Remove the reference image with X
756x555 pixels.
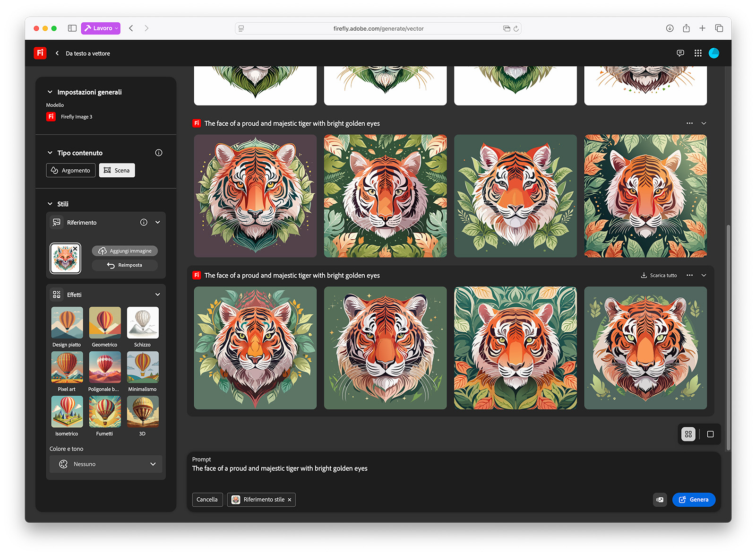(x=75, y=249)
